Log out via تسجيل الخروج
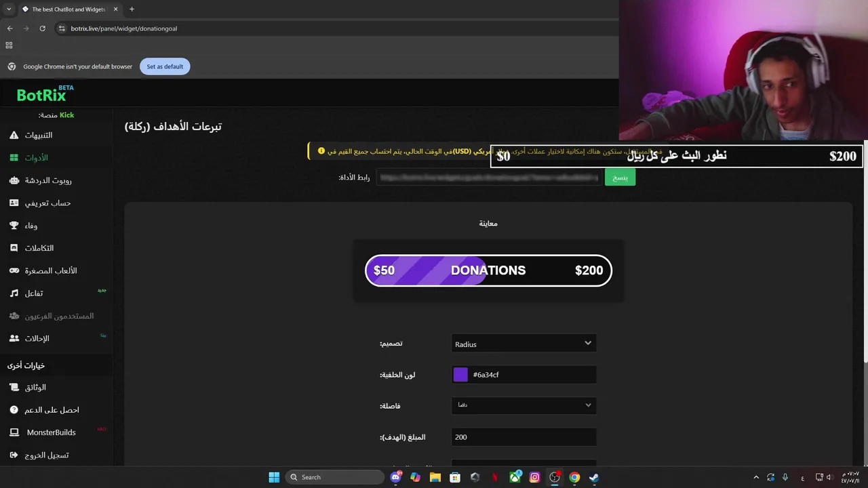868x488 pixels. (x=56, y=455)
